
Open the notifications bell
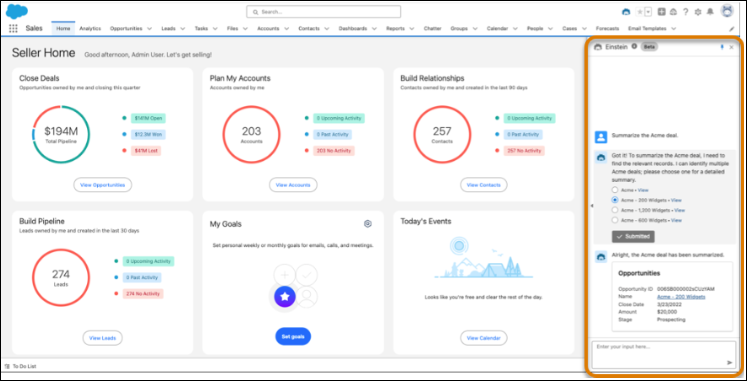710,12
